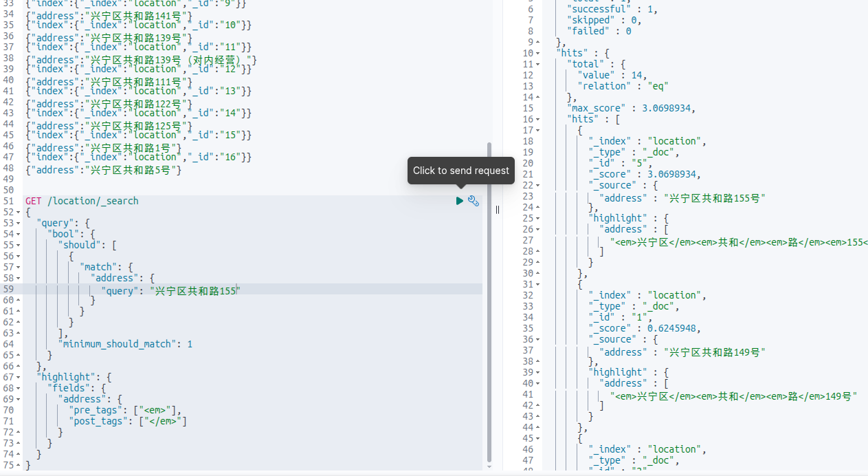
Task: Click response "successful" : 1 line
Action: tap(612, 9)
